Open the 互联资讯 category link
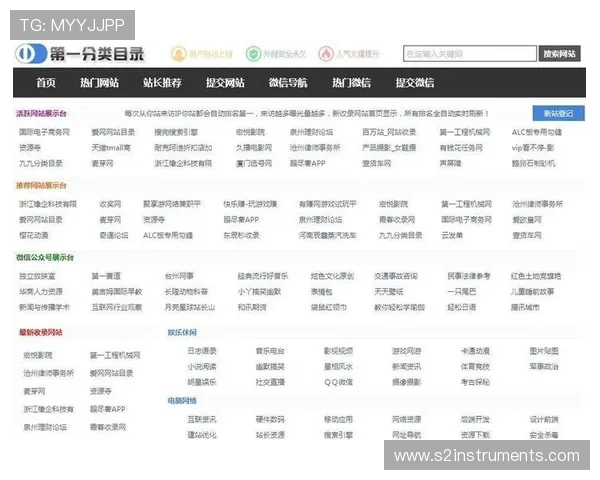The height and width of the screenshot is (480, 600). (x=202, y=420)
